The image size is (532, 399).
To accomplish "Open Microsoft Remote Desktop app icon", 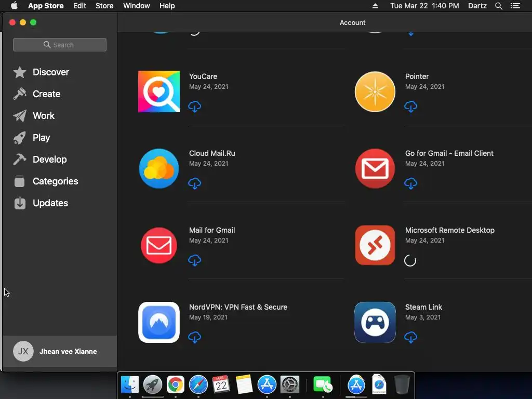I will click(375, 245).
